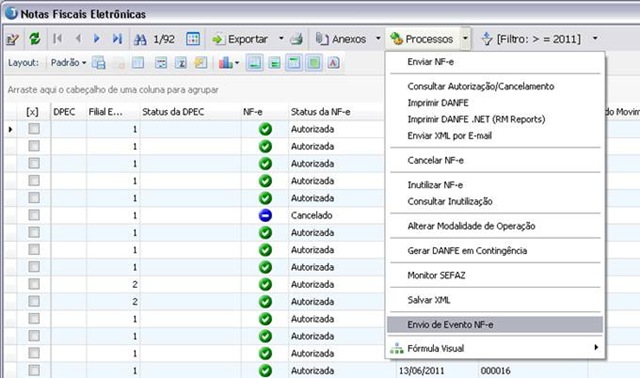Viewport: 640px width, 378px height.
Task: Click the Exportar button
Action: click(x=240, y=39)
